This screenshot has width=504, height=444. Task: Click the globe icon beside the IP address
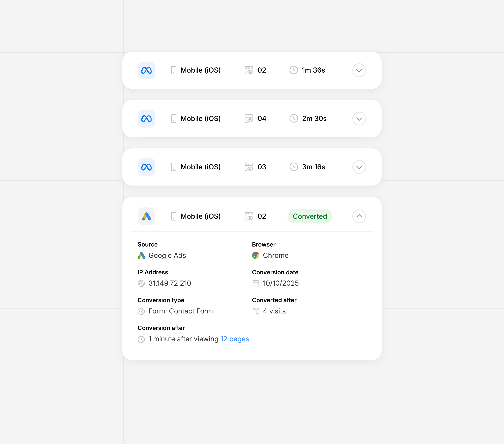click(141, 283)
